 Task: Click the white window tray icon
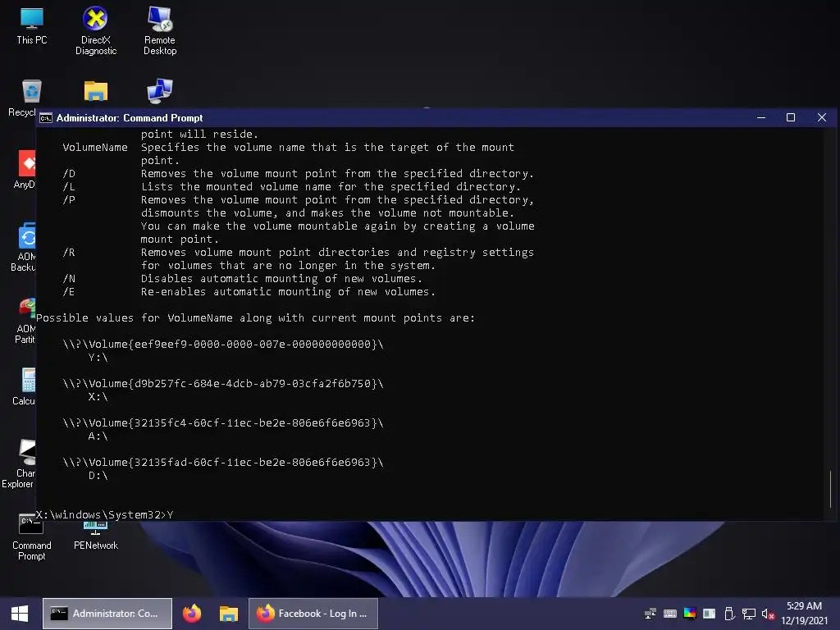click(709, 614)
